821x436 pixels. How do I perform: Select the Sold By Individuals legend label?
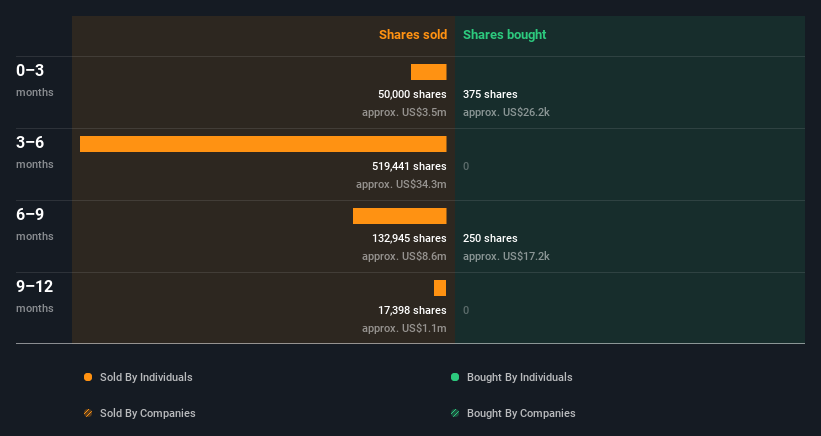(146, 377)
